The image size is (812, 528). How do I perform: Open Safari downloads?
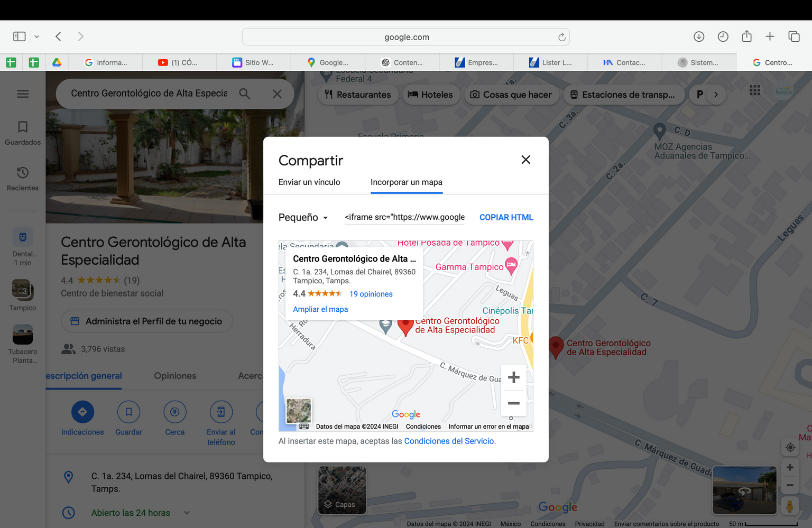click(x=699, y=36)
